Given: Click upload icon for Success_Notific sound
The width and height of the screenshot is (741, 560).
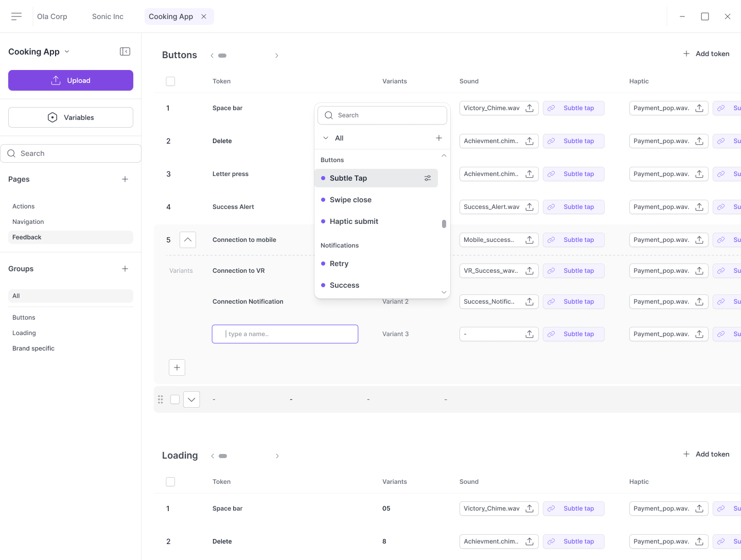Looking at the screenshot, I should click(530, 302).
